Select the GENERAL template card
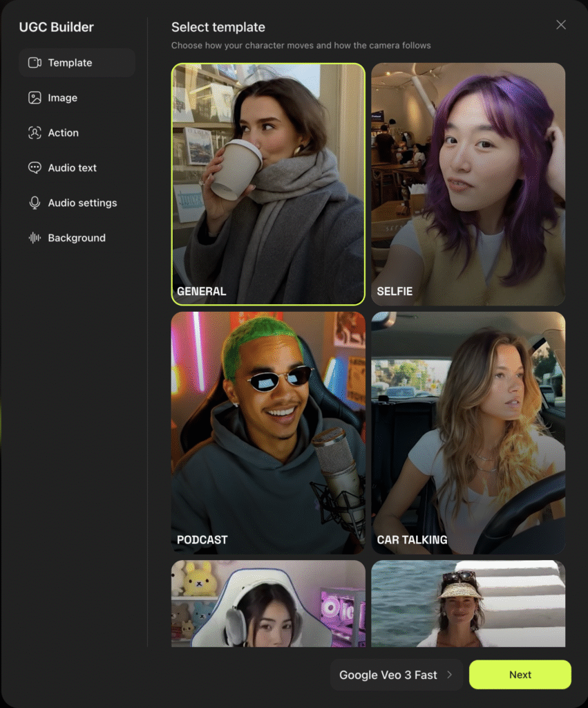The height and width of the screenshot is (708, 588). [x=268, y=184]
